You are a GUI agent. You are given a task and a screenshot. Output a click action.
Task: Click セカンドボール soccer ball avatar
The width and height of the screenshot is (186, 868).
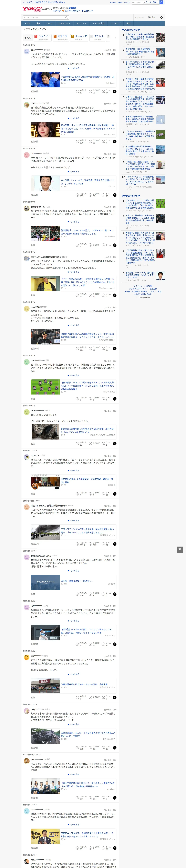[26, 208]
